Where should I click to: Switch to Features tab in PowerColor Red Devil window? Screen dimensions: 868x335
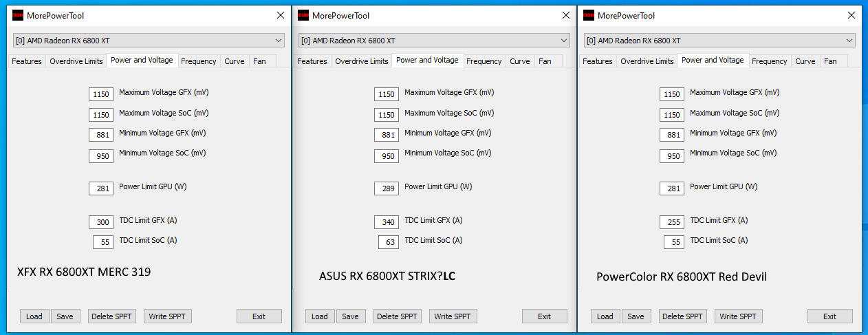click(598, 61)
